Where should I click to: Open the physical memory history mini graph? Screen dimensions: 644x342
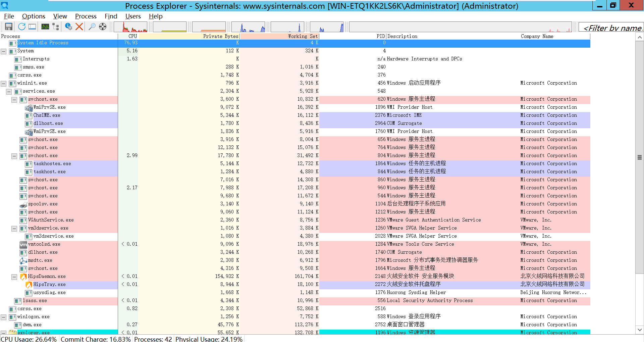[209, 27]
